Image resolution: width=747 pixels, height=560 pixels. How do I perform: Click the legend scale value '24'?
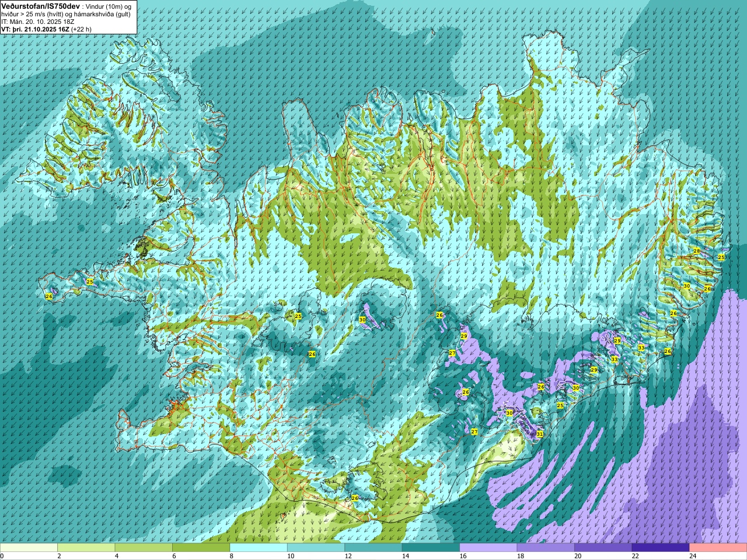[x=693, y=556]
